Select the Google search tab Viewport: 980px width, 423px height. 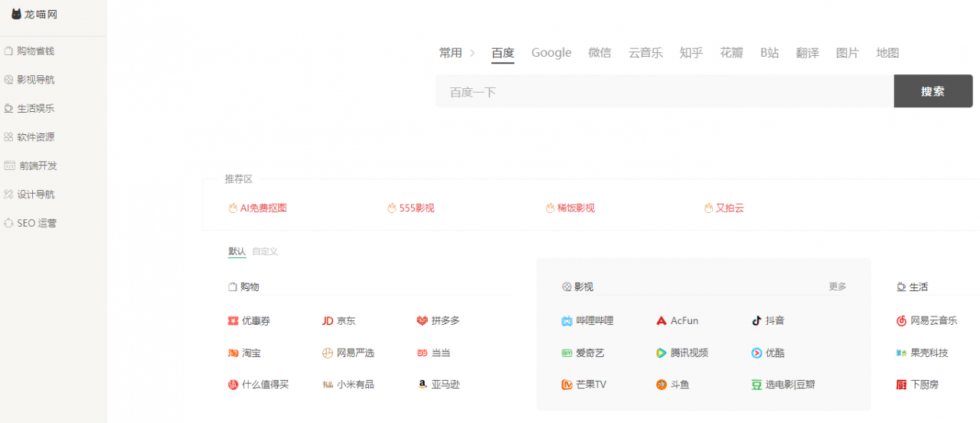click(x=551, y=53)
